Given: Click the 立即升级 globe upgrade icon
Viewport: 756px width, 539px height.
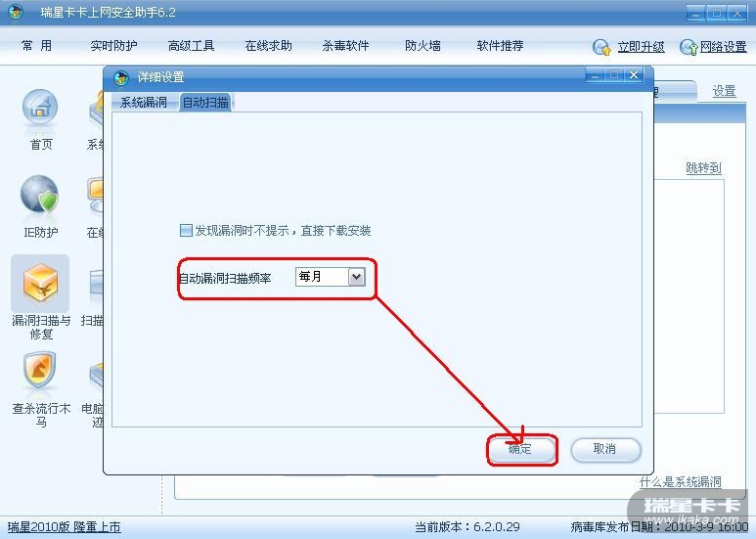Looking at the screenshot, I should pos(601,47).
